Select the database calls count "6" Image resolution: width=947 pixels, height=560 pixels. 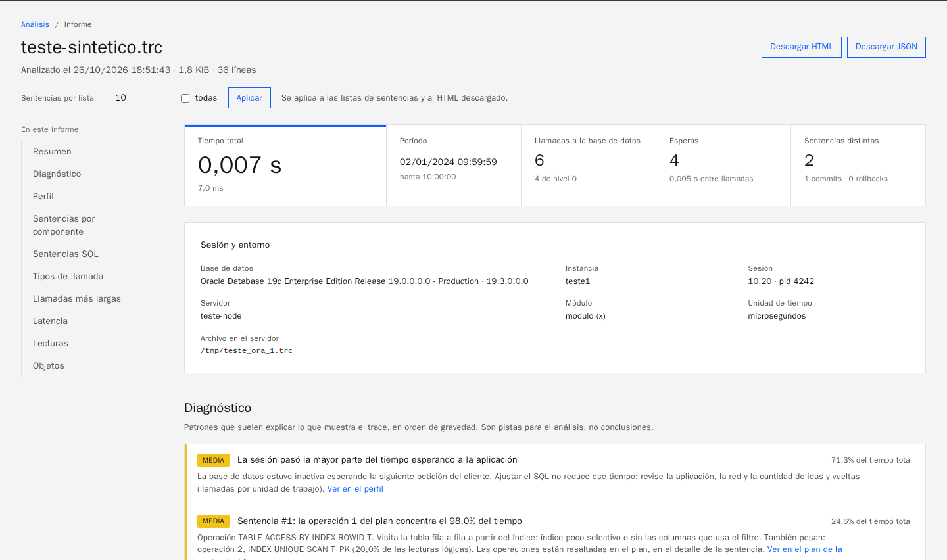(539, 160)
